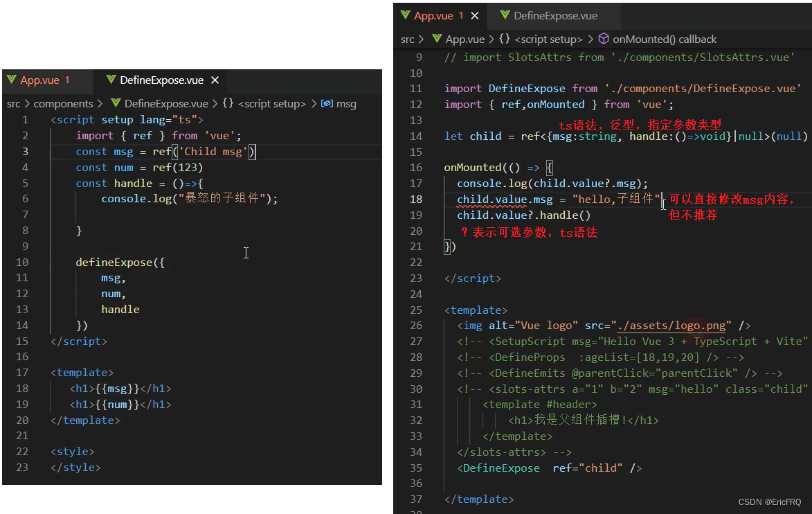The width and height of the screenshot is (812, 514).
Task: Click '"hello,子组件"' string on line 18
Action: tap(616, 200)
